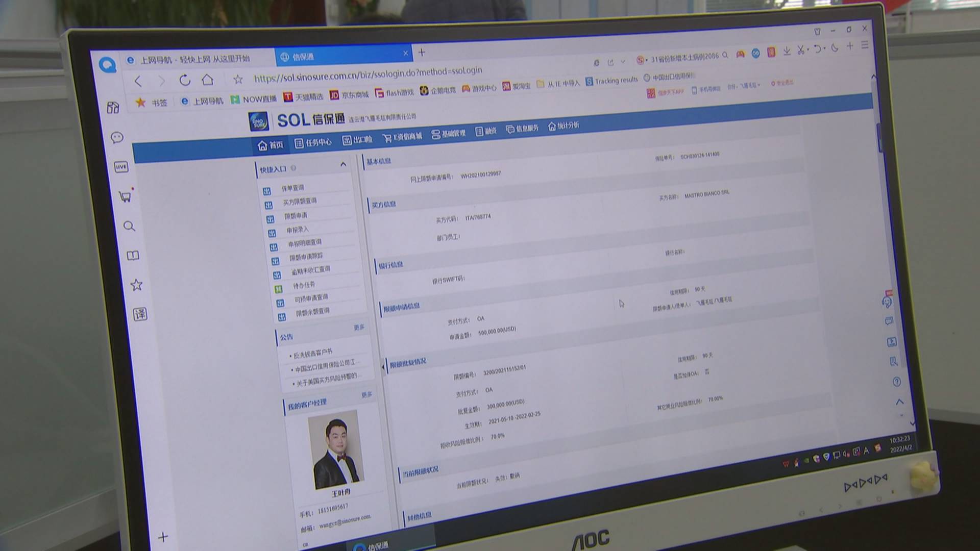This screenshot has width=980, height=551.
Task: Open the 基础管理 navigation menu
Action: pyautogui.click(x=448, y=134)
